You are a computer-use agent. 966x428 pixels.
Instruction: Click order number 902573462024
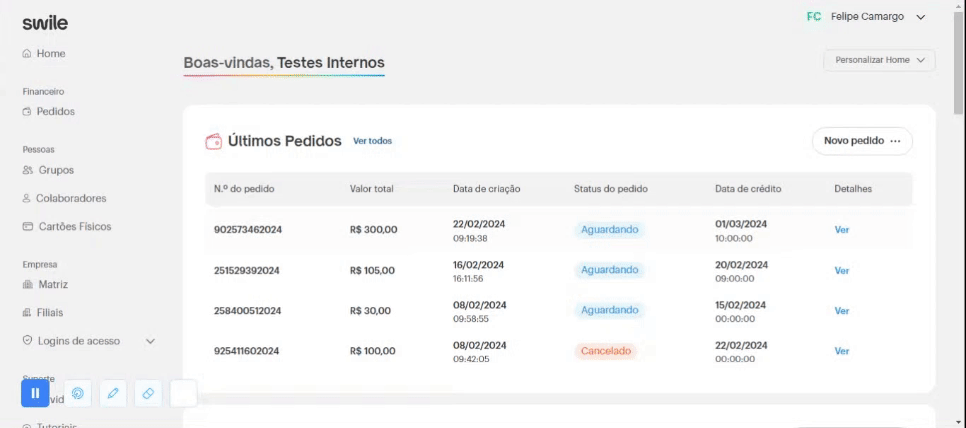[248, 230]
